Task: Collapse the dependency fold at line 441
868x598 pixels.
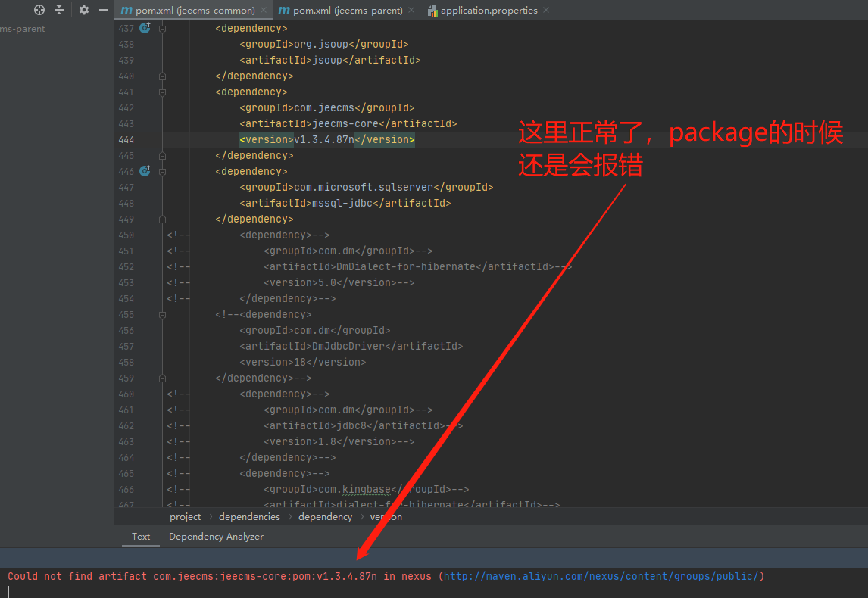Action: (x=163, y=92)
